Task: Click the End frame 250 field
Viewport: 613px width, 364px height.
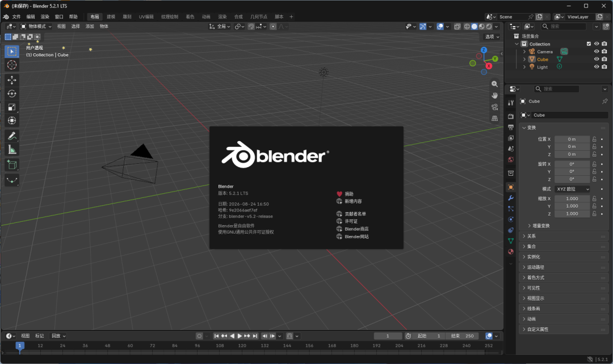Action: pyautogui.click(x=463, y=336)
